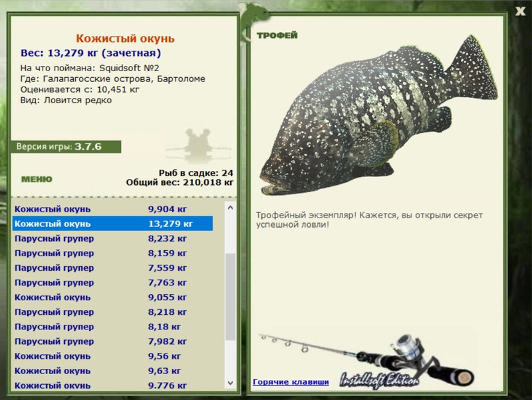Viewport: 532px width, 400px height.
Task: Click the fish list scrollbar thumb
Action: (x=230, y=296)
